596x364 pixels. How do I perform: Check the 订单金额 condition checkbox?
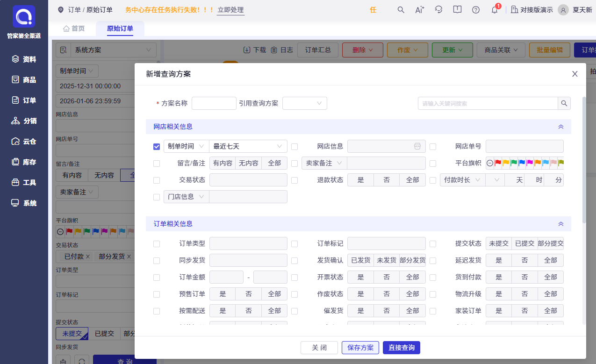point(157,278)
